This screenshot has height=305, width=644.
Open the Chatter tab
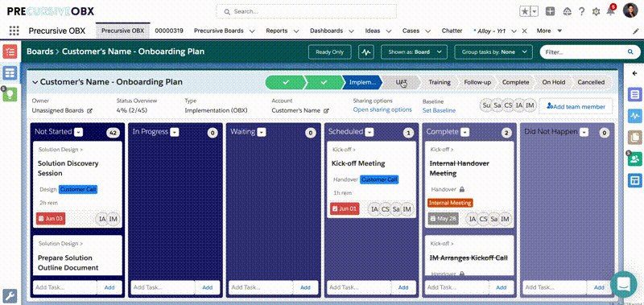(x=452, y=31)
